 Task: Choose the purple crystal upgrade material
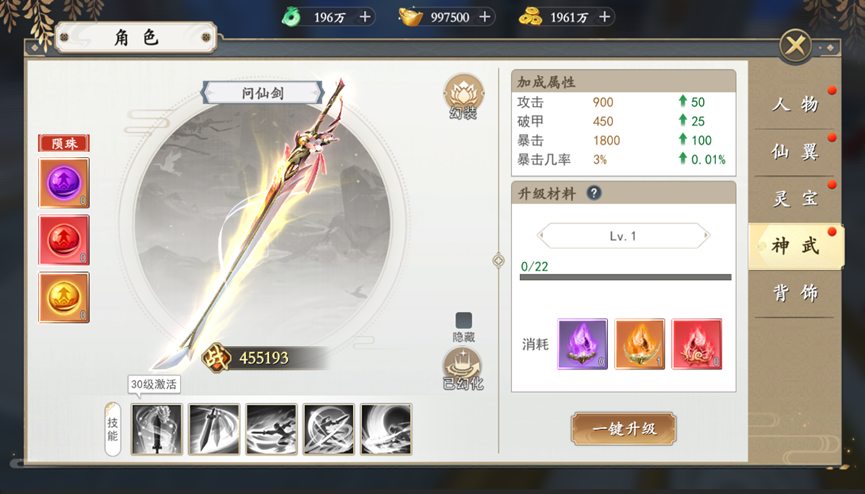[x=583, y=344]
